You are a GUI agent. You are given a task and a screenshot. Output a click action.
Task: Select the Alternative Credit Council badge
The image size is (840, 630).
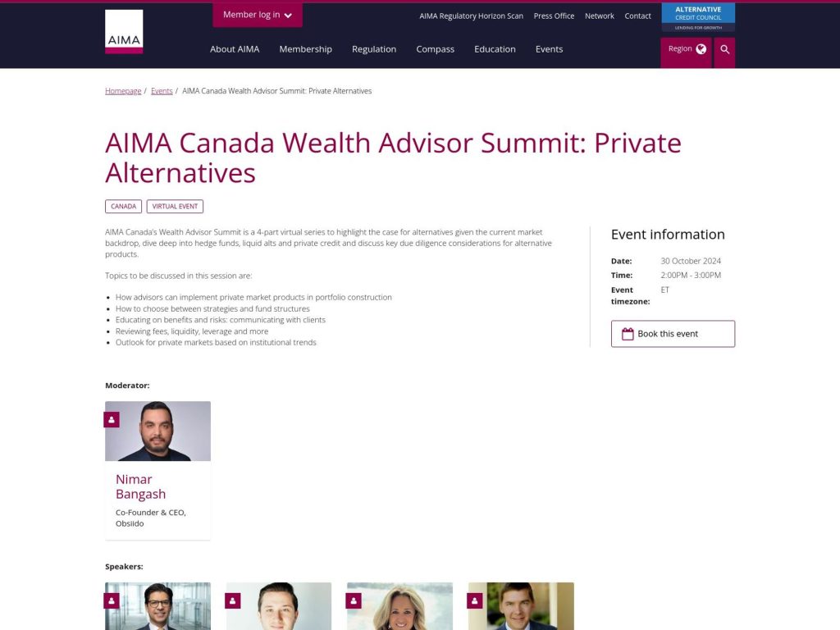point(698,15)
